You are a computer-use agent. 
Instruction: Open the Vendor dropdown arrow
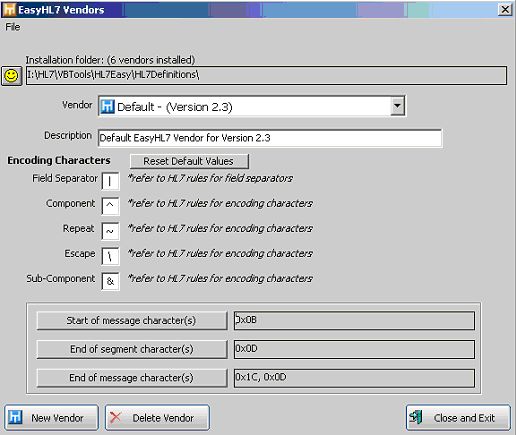pos(397,106)
